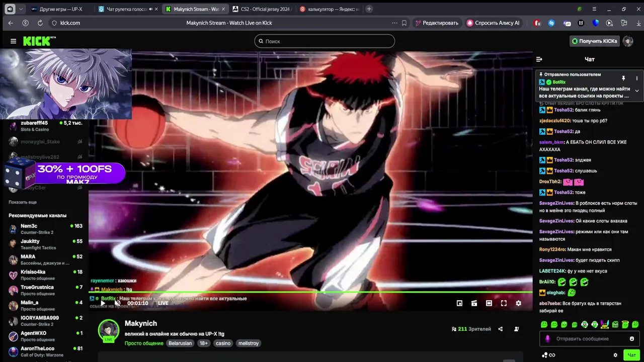Focus the Поиск search field
644x362 pixels.
pos(325,41)
